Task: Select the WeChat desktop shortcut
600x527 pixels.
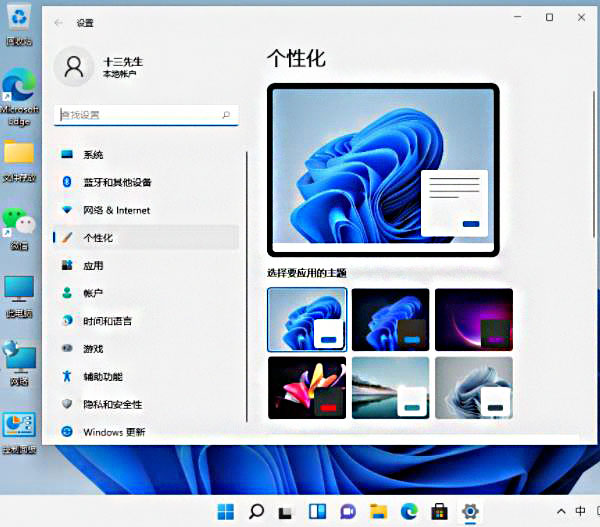Action: (x=19, y=229)
